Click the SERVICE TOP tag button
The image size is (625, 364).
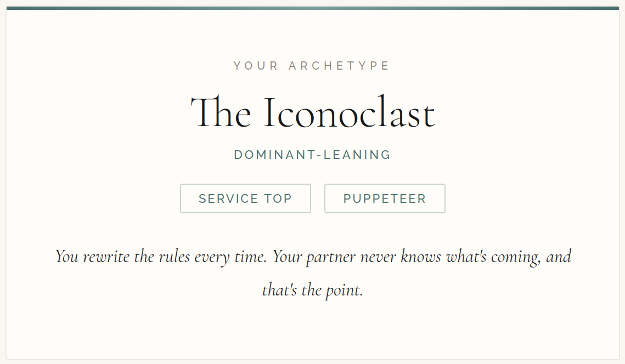(245, 198)
